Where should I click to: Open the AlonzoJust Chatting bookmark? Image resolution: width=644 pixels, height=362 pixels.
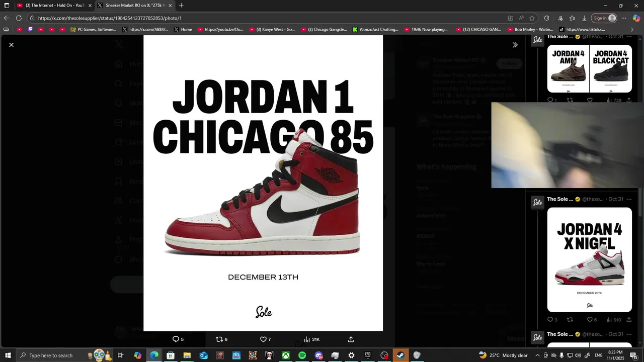pyautogui.click(x=375, y=29)
